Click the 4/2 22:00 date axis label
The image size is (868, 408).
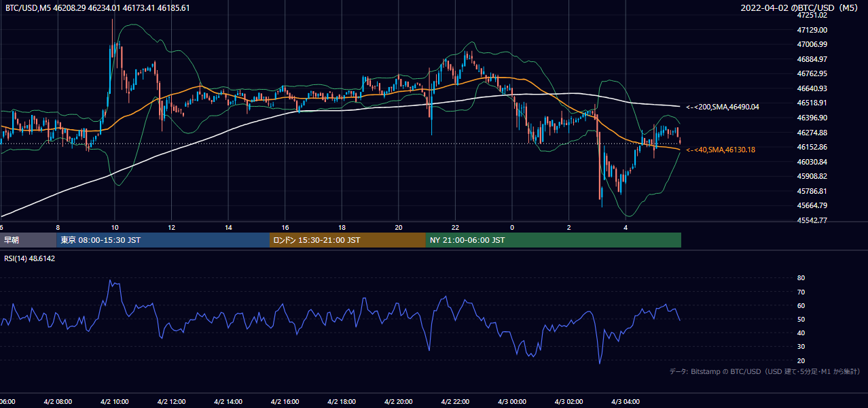[455, 402]
